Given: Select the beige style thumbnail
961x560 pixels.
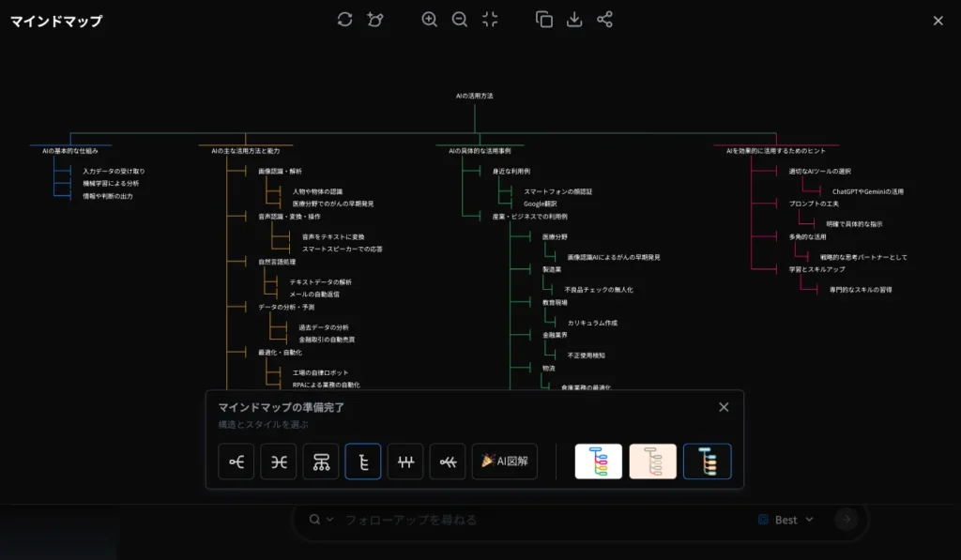Looking at the screenshot, I should tap(654, 461).
